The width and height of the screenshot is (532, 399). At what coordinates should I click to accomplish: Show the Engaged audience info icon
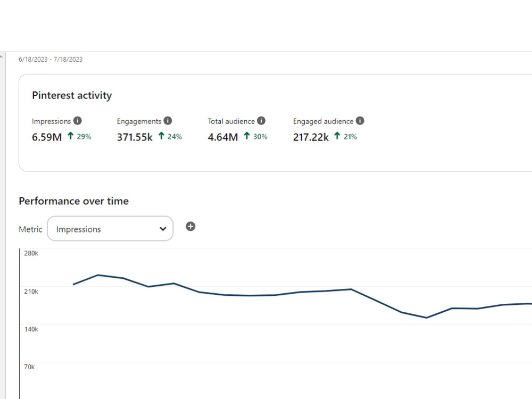360,121
